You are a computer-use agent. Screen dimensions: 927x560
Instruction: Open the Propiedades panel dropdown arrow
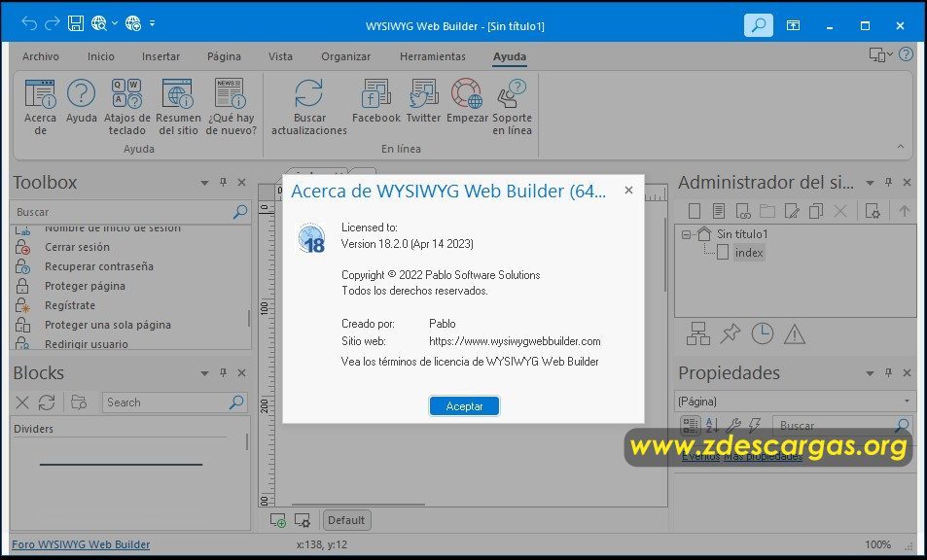870,374
